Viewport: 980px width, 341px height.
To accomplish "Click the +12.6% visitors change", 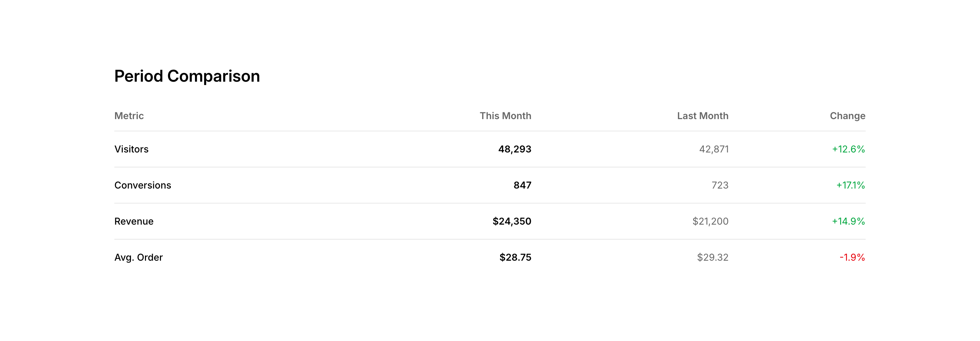I will click(x=848, y=149).
